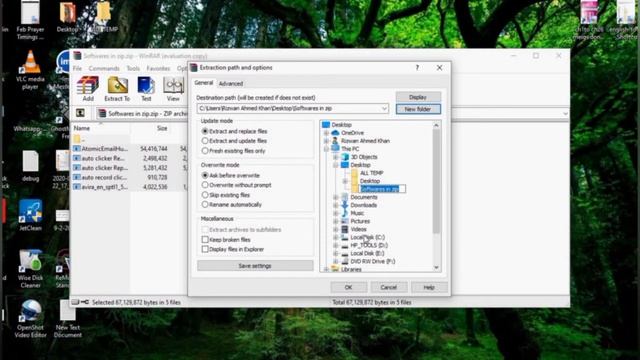640x360 pixels.
Task: Click the folder tree scroll down arrow
Action: click(x=436, y=267)
